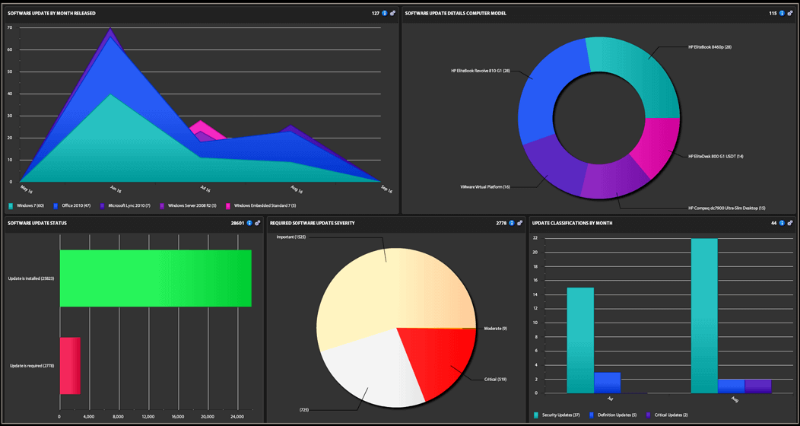Click the count 127 in Month Released header
Screen dimensions: 800x426
(376, 13)
